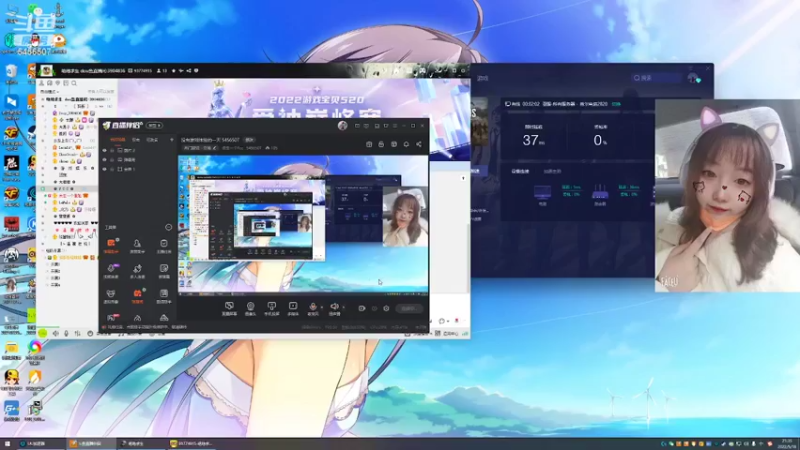Open the person-shaped toolbox tool
This screenshot has height=450, width=800.
(x=137, y=245)
